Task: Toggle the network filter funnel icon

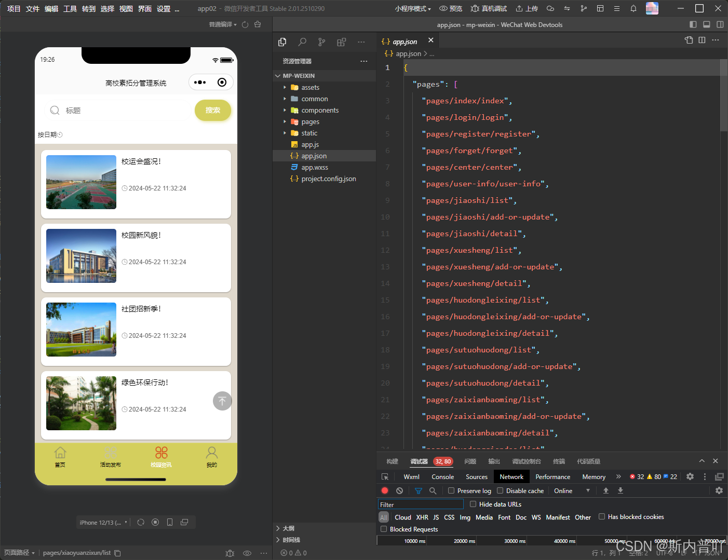Action: click(418, 490)
